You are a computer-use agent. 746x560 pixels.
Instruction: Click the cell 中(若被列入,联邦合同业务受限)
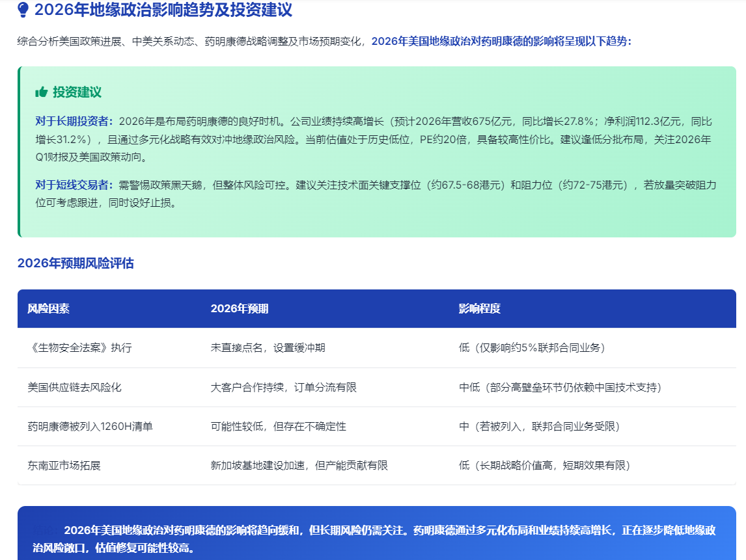pos(539,427)
